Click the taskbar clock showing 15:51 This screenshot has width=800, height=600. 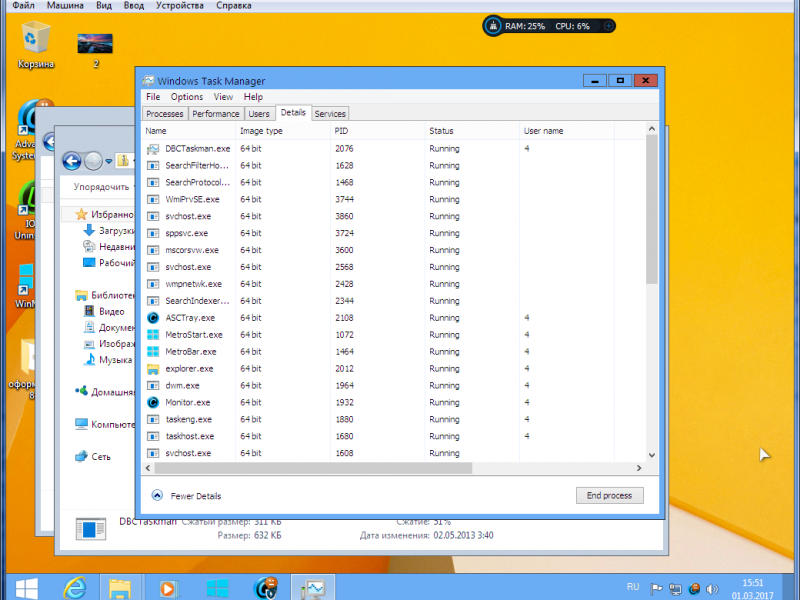coord(753,589)
